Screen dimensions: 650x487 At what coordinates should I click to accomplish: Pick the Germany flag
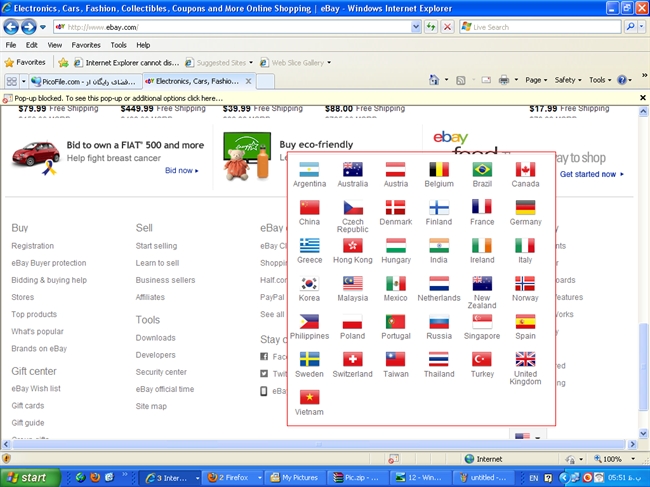click(525, 207)
